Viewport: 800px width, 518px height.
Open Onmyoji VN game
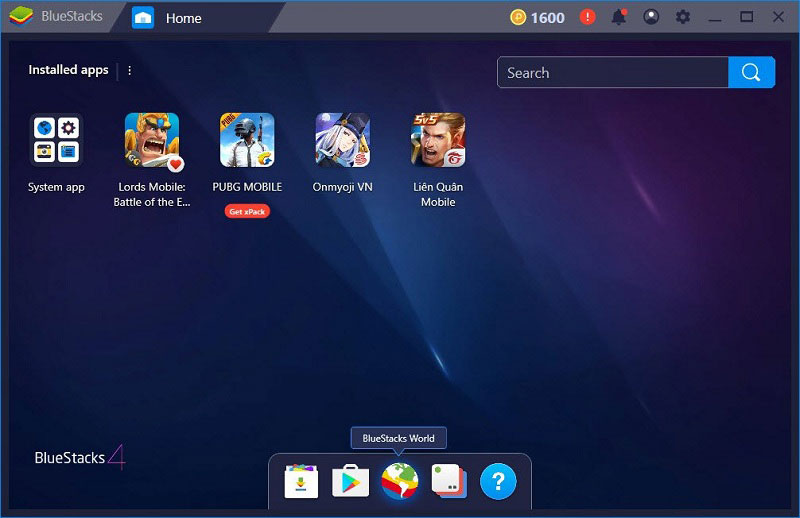coord(343,140)
